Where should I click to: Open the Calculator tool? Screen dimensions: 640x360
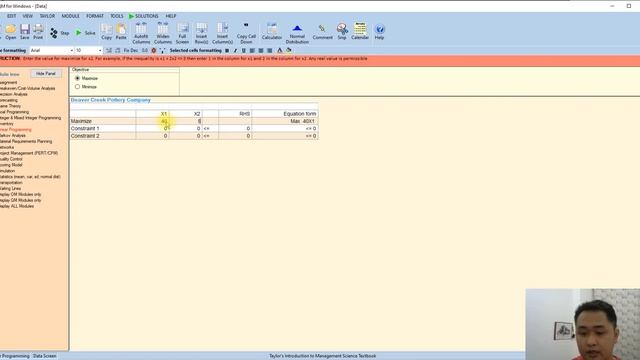point(272,32)
